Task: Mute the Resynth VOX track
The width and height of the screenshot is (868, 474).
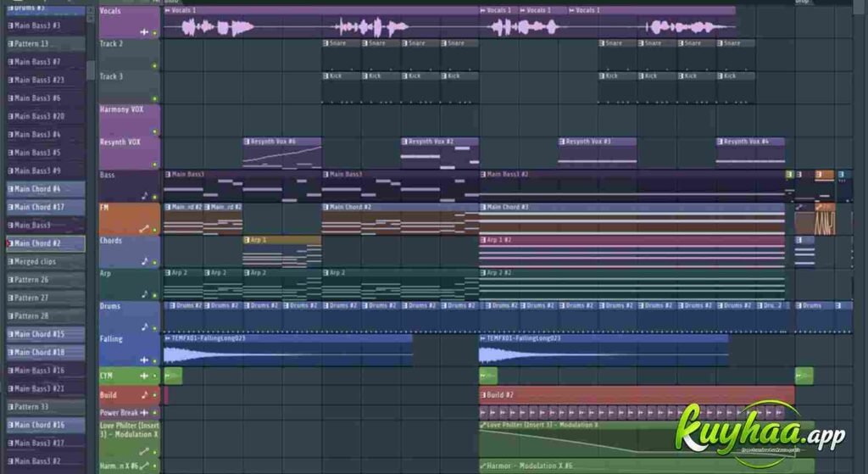Action: pyautogui.click(x=154, y=165)
